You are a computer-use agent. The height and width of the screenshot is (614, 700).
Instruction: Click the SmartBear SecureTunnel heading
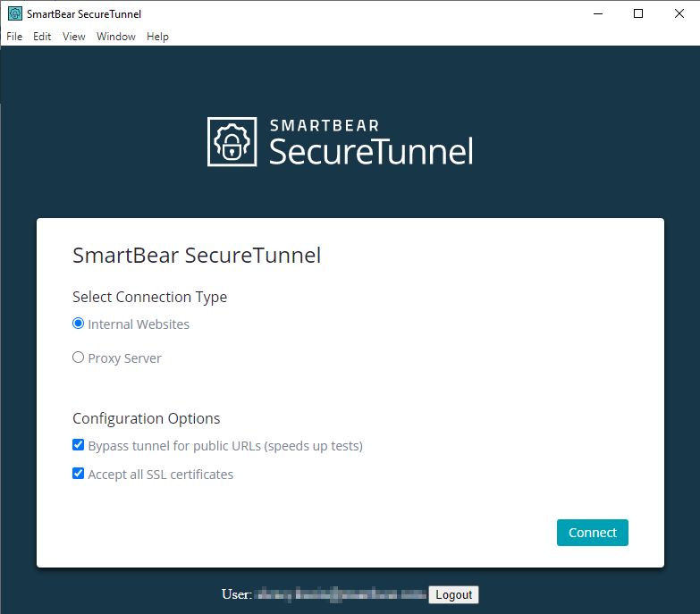[x=197, y=256]
